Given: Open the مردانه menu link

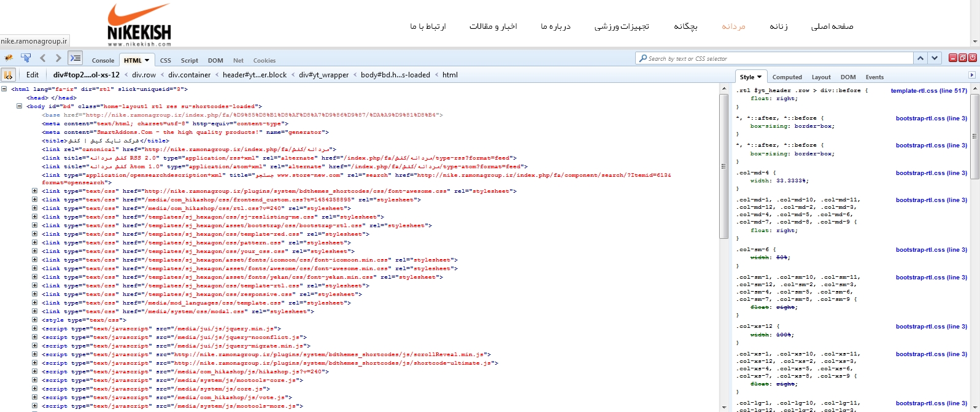Looking at the screenshot, I should click(733, 26).
